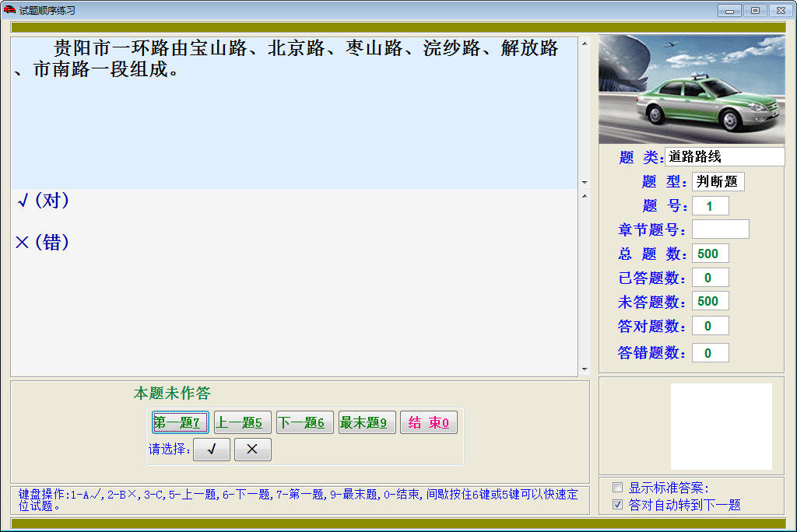Close the 试题顺序练习 window
797x532 pixels.
click(x=781, y=11)
